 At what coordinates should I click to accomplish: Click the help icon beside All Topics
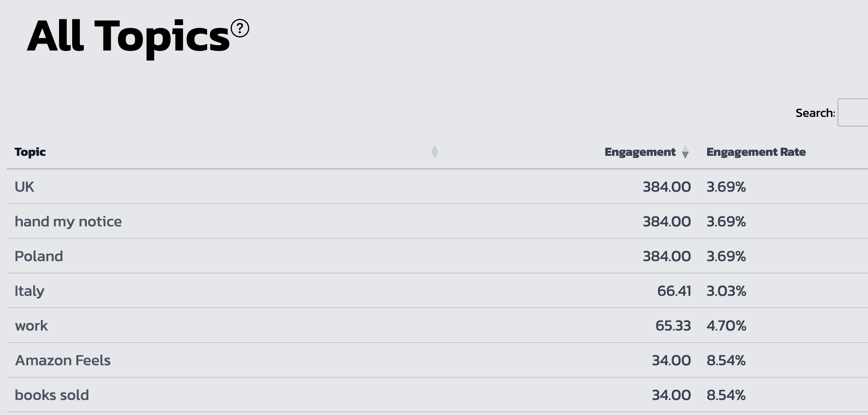click(240, 29)
